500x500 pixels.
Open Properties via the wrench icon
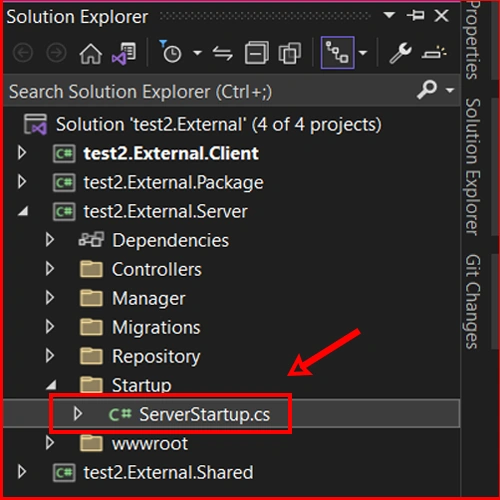(400, 53)
